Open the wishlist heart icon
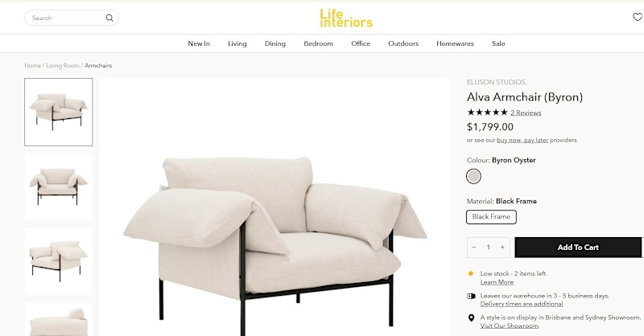 click(637, 17)
